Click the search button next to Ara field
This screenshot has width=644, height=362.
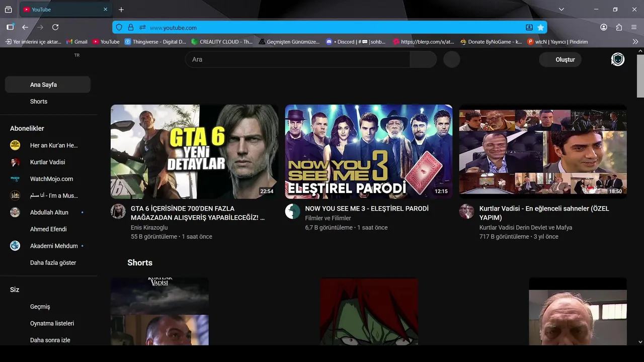423,59
